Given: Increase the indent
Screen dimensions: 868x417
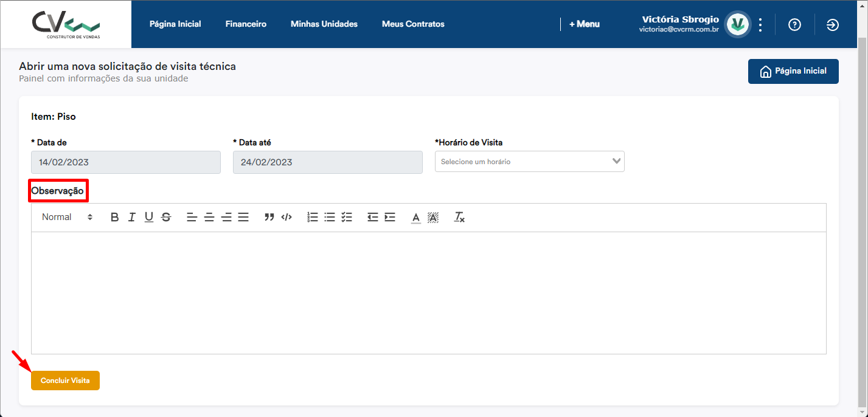Looking at the screenshot, I should pyautogui.click(x=390, y=217).
